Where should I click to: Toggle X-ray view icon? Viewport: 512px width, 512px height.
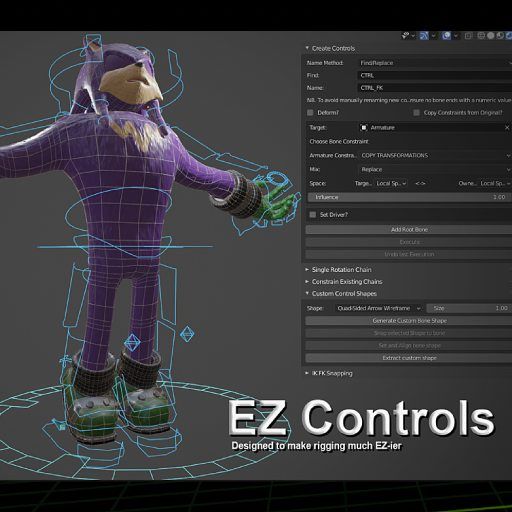(468, 36)
